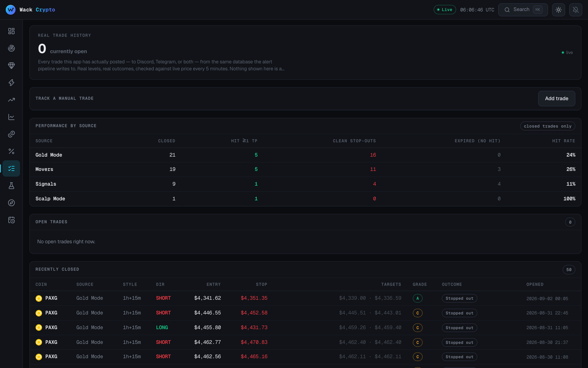The height and width of the screenshot is (368, 588).
Task: Click the LONG direction label
Action: coord(162,328)
